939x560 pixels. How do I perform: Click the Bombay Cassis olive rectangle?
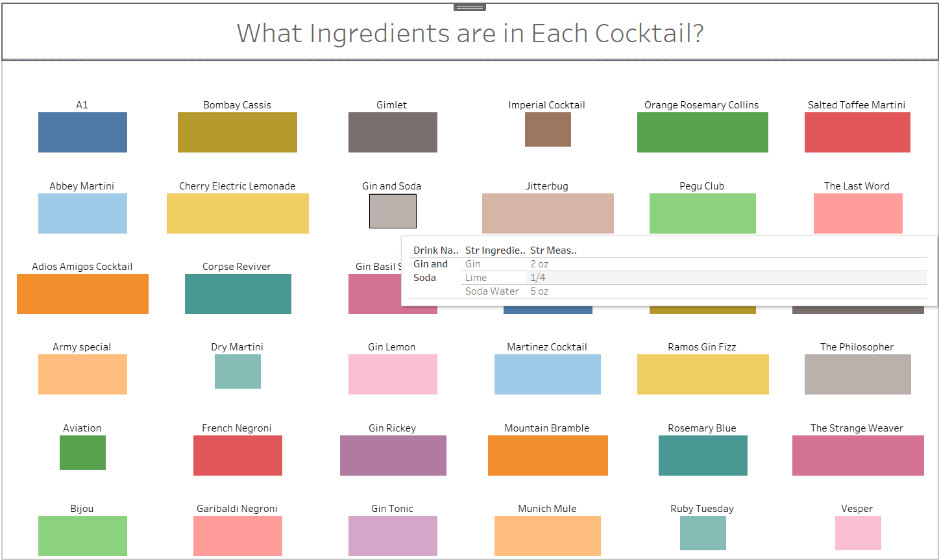click(238, 132)
